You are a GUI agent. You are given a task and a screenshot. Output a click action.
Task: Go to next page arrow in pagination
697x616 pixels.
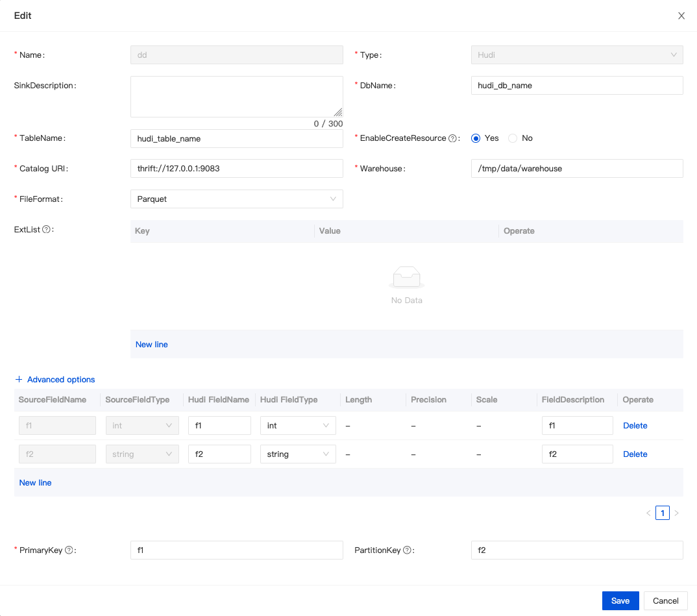(676, 513)
